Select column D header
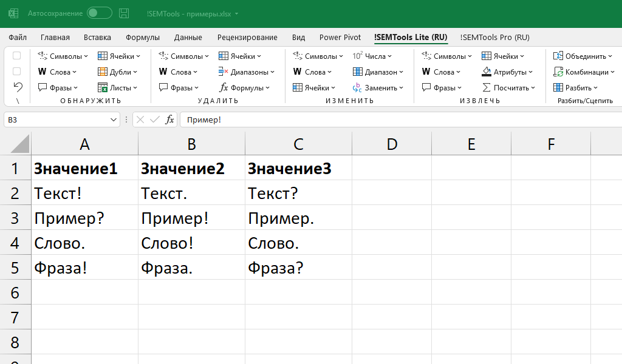Screen dimensions: 622x364 coord(392,144)
